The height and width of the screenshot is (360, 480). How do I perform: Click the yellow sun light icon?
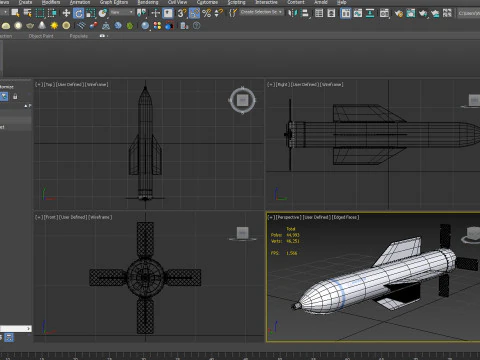pos(54,26)
